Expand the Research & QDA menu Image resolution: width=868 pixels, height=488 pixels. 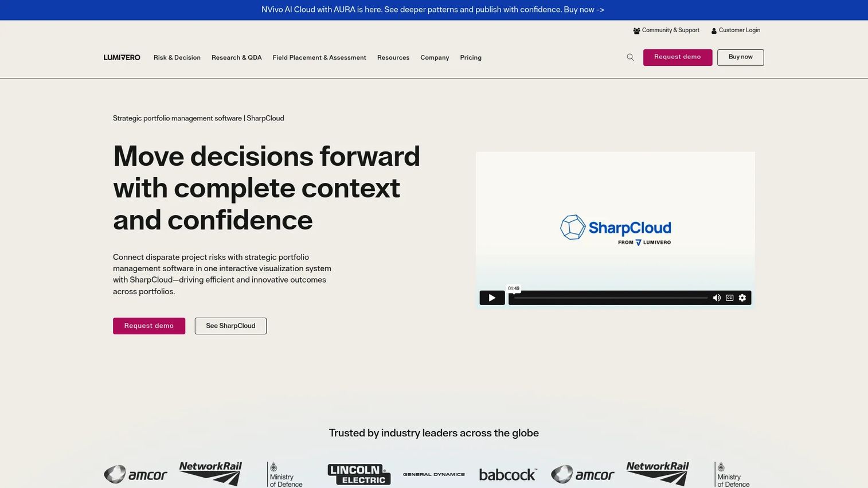pyautogui.click(x=237, y=57)
